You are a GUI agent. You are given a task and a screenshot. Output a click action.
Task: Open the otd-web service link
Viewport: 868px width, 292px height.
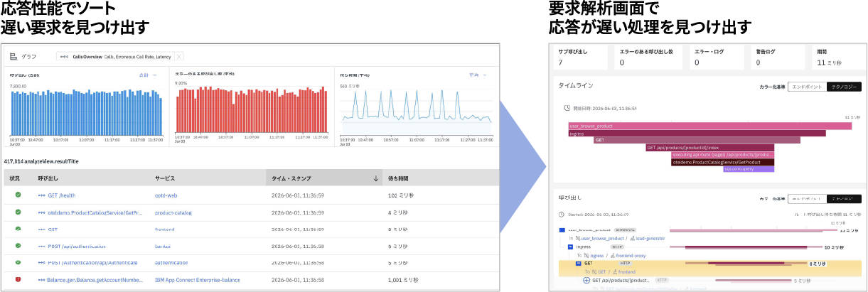tap(166, 195)
